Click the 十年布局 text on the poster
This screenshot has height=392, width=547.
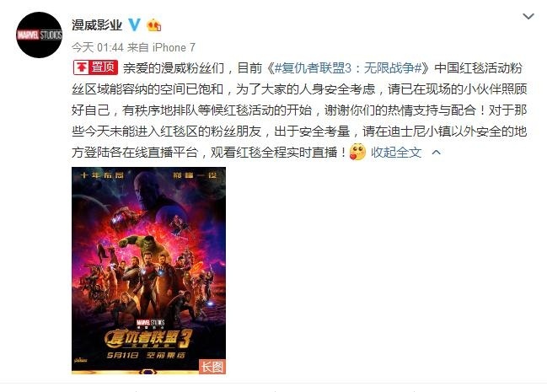coord(102,175)
